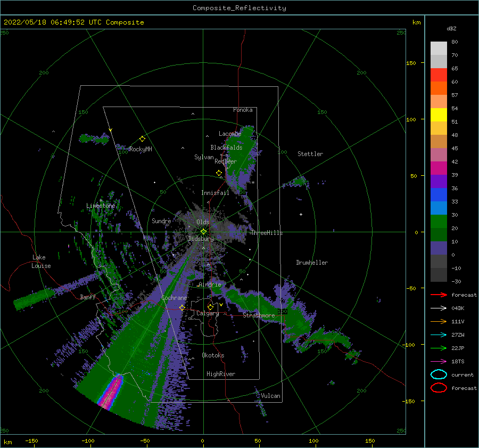Click the Lake Louise label
This screenshot has height=448, width=479.
click(x=41, y=262)
